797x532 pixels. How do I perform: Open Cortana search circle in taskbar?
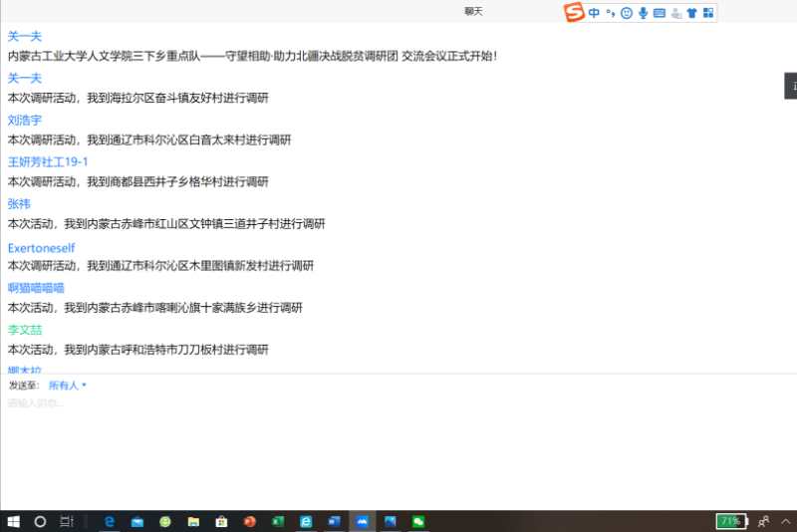click(x=41, y=521)
